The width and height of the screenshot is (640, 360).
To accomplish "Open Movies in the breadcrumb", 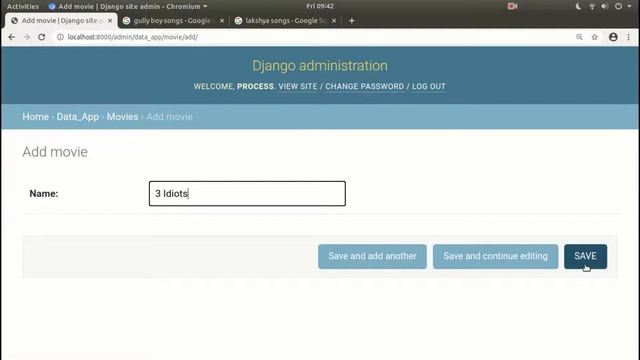I will (x=122, y=117).
